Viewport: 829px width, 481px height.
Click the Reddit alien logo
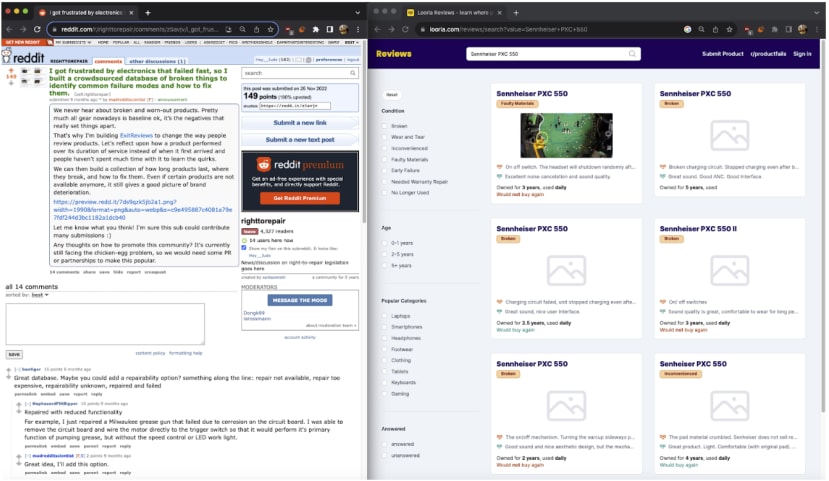(x=6, y=55)
